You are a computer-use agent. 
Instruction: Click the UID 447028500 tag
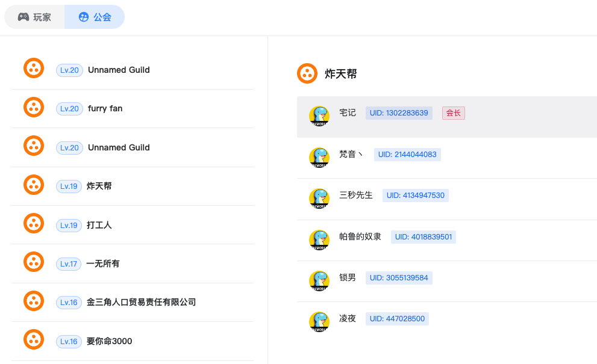pos(397,319)
